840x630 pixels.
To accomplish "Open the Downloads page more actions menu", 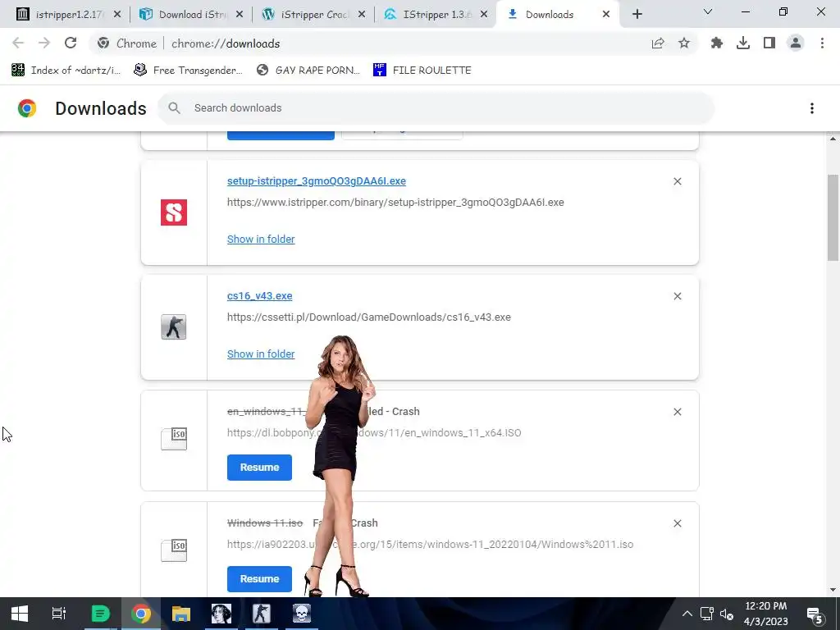I will 812,108.
